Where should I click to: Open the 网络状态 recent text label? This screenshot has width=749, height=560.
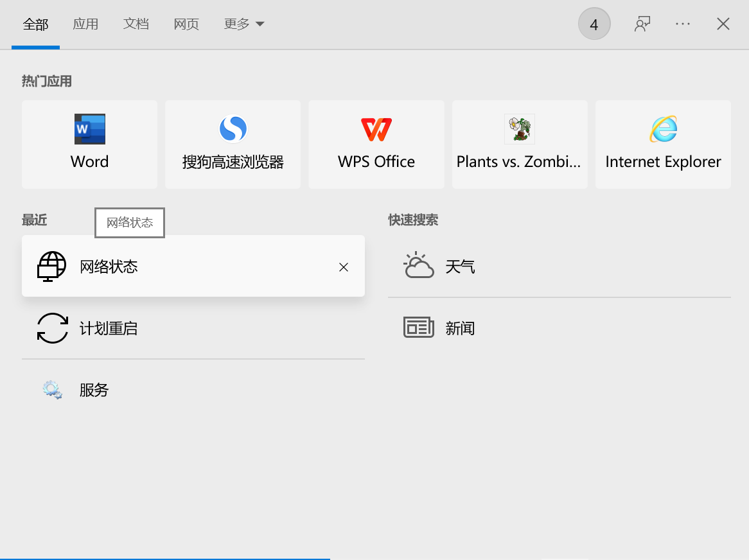(x=109, y=267)
